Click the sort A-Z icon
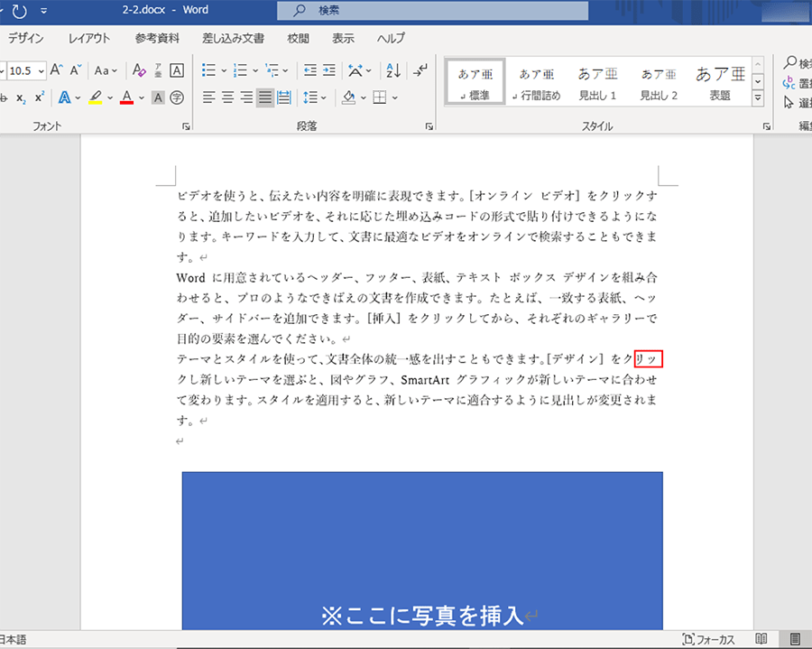Screen dimensions: 812x649 [x=393, y=70]
